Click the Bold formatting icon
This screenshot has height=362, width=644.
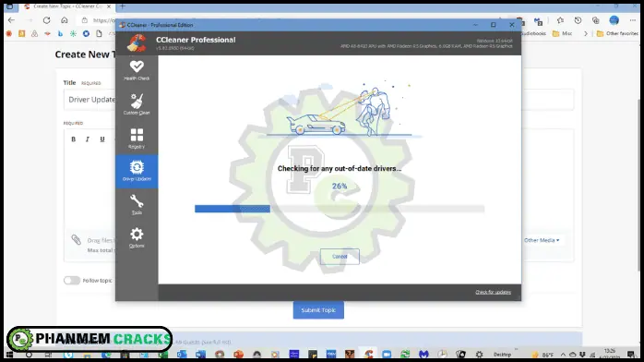74,139
